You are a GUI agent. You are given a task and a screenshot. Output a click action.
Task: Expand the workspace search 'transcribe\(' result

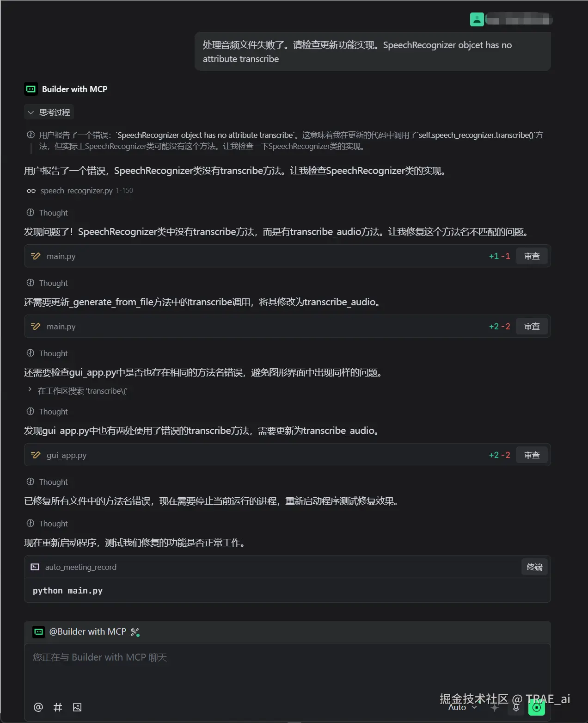tap(30, 390)
